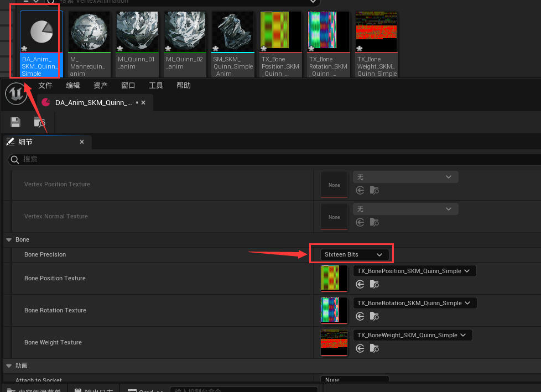Use selected asset for Vertex Position Texture
This screenshot has width=541, height=392.
(360, 190)
